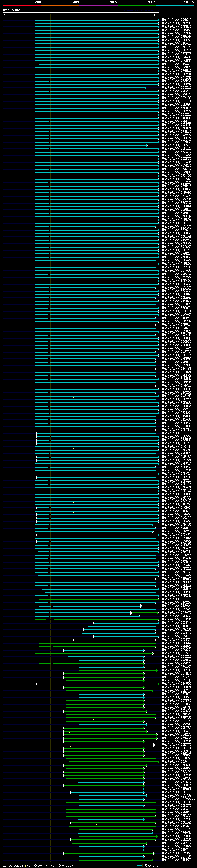Open hit UniRef100_Q84RL8
Screen dimensions: 197x868
point(177,186)
